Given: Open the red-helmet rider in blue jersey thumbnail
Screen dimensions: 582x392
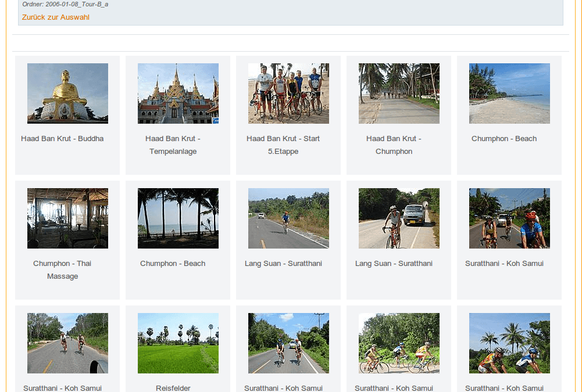Looking at the screenshot, I should coord(509,218).
